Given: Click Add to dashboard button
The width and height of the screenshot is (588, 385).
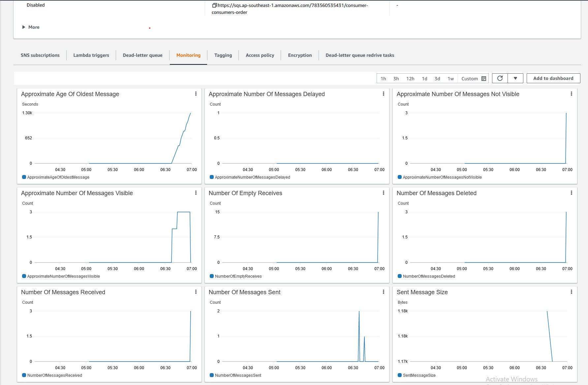Looking at the screenshot, I should 553,78.
